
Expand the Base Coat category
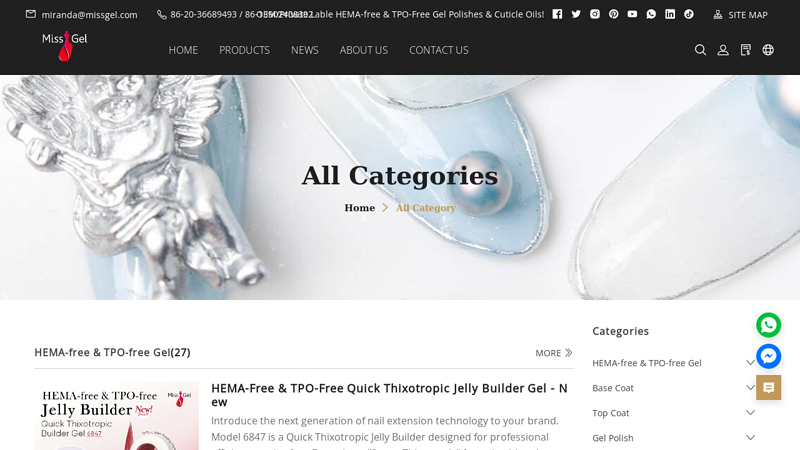pyautogui.click(x=751, y=388)
